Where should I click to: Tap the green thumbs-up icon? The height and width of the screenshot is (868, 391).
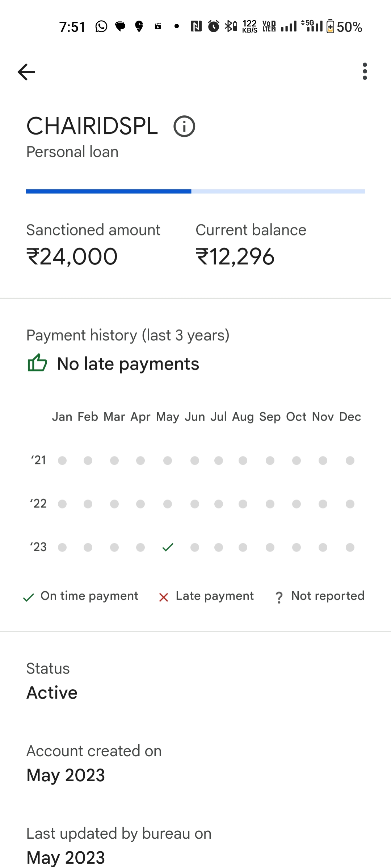(x=37, y=363)
